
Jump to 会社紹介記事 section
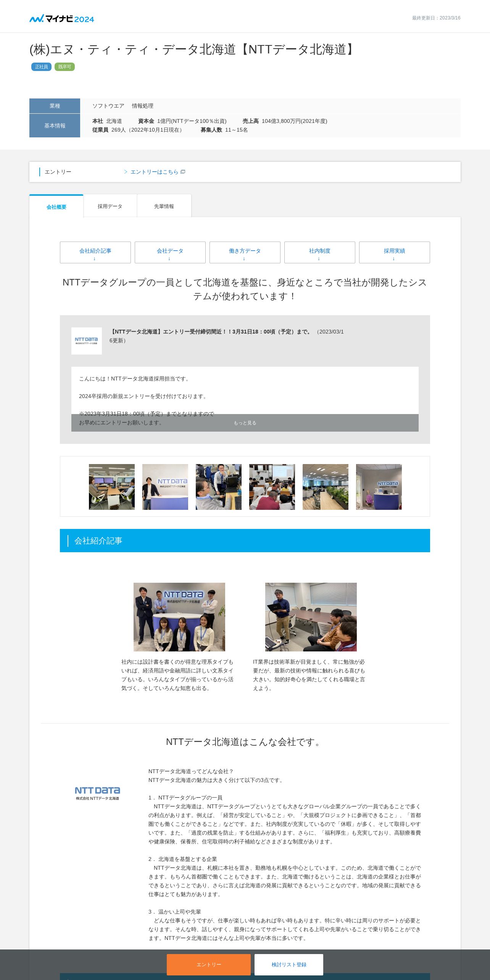click(95, 252)
